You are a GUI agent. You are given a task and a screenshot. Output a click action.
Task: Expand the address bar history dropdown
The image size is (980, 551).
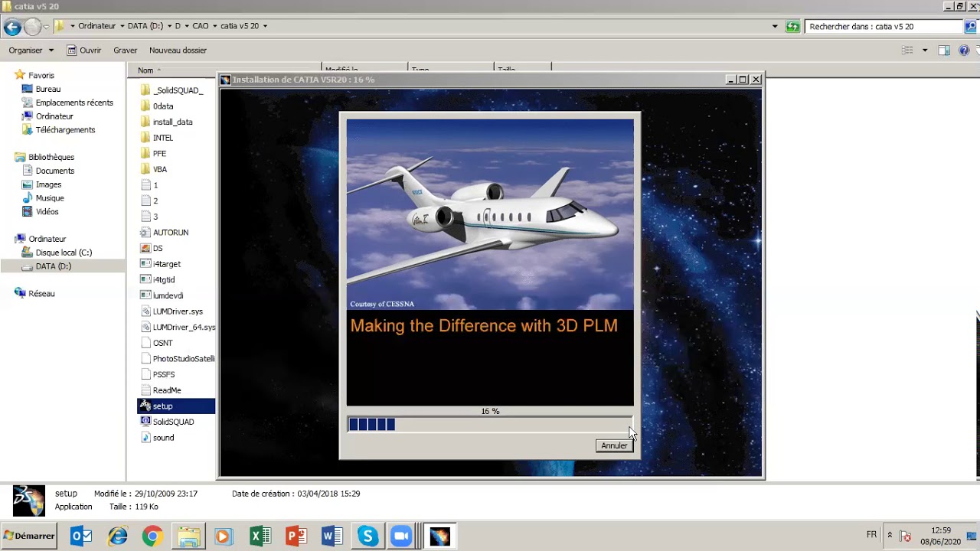tap(775, 26)
